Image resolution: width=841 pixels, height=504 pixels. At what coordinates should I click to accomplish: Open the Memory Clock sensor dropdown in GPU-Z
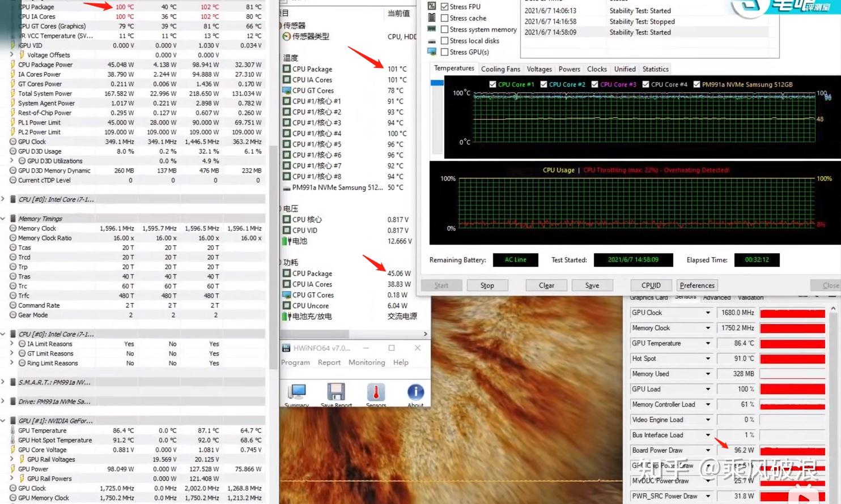pos(708,328)
